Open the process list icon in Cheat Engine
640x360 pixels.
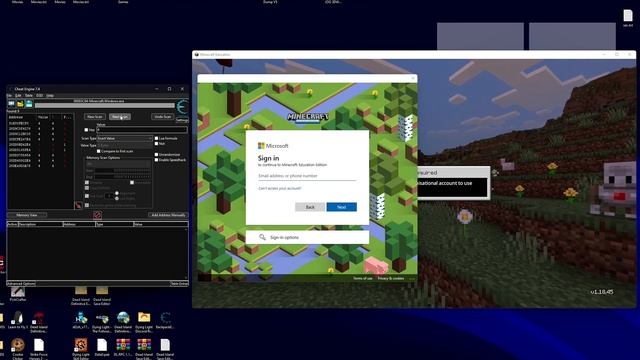pyautogui.click(x=11, y=104)
